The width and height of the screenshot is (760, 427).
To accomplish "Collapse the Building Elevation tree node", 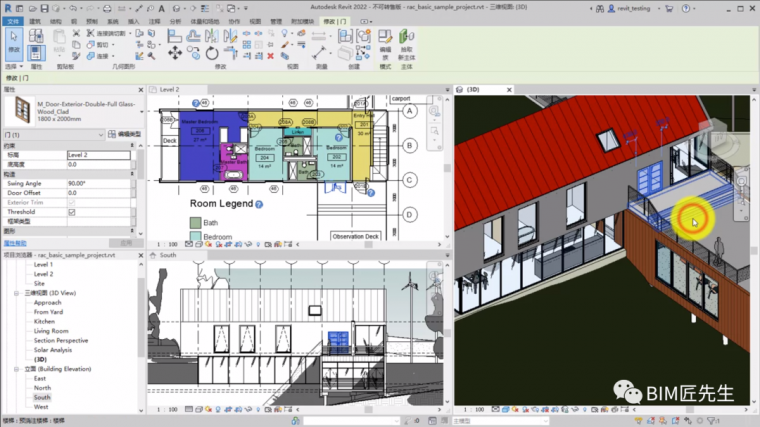I will tap(16, 369).
